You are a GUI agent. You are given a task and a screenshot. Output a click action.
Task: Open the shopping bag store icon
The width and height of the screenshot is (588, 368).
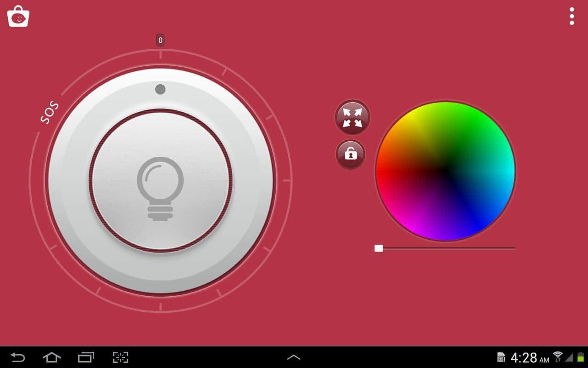pos(18,17)
